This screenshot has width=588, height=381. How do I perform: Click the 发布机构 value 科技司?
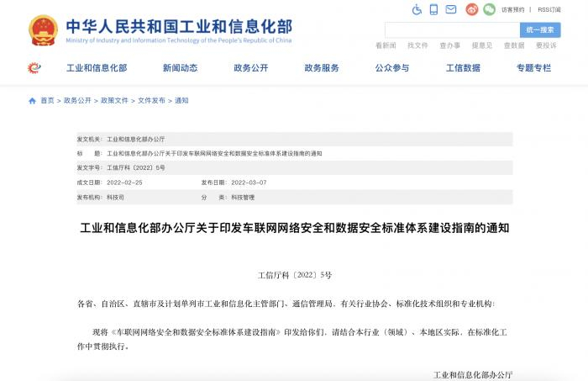116,197
